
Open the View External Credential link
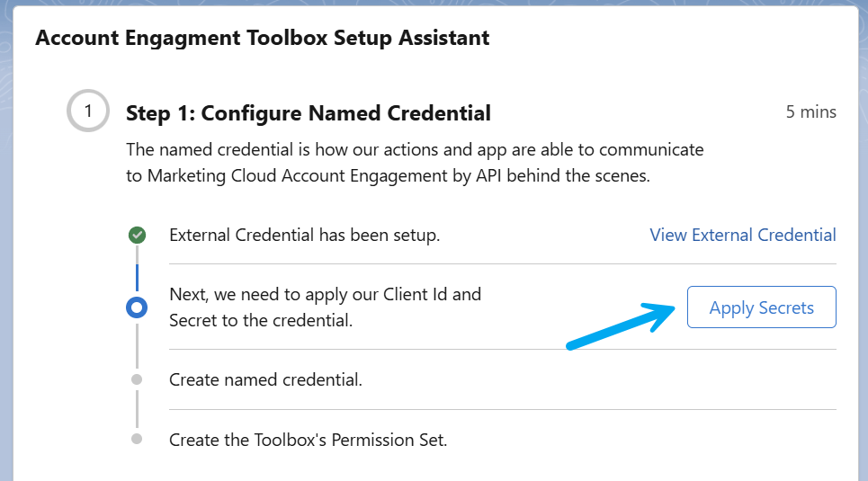(743, 235)
